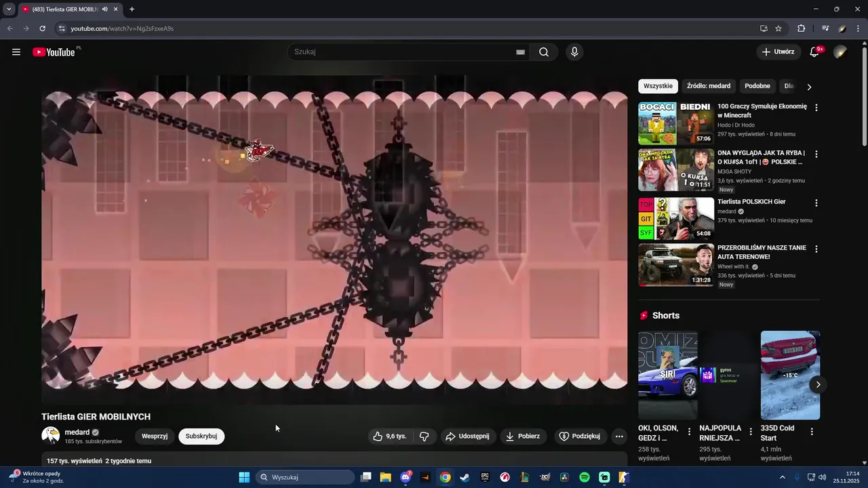Select the Podobne filter chip
868x488 pixels.
coord(757,86)
